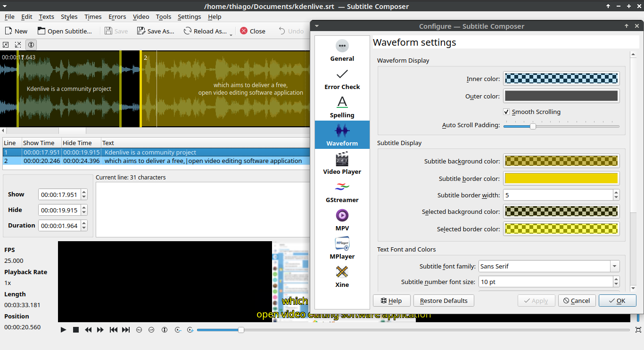
Task: Change the Selected background color swatch
Action: (x=561, y=212)
